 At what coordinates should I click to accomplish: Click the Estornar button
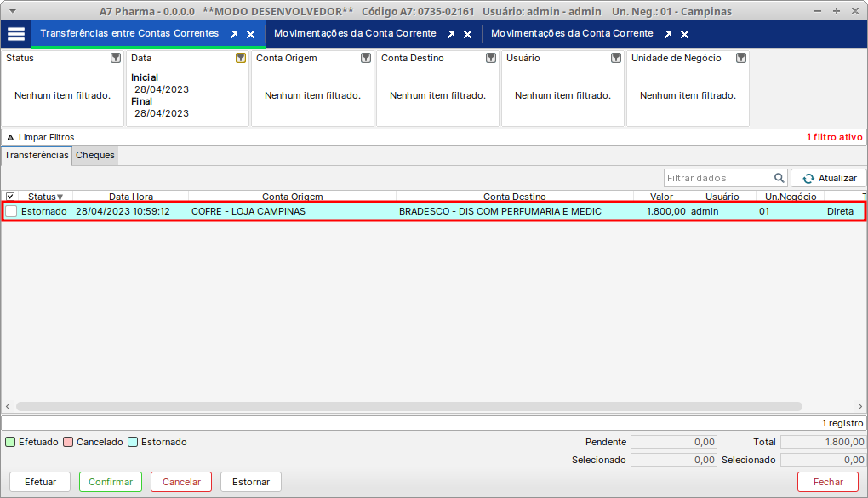[x=250, y=482]
